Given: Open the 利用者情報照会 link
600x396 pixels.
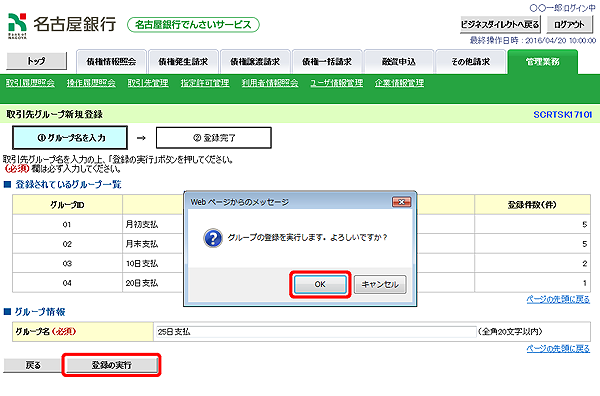Looking at the screenshot, I should click(x=270, y=83).
